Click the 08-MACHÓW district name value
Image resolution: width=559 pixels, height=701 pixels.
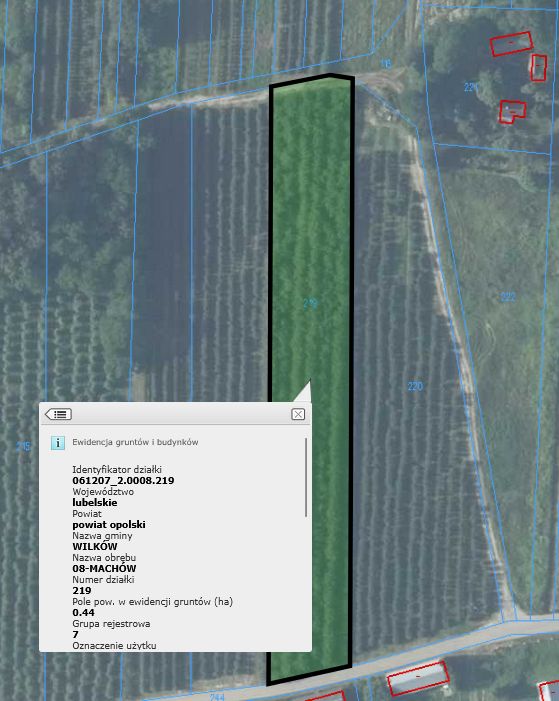pyautogui.click(x=104, y=568)
